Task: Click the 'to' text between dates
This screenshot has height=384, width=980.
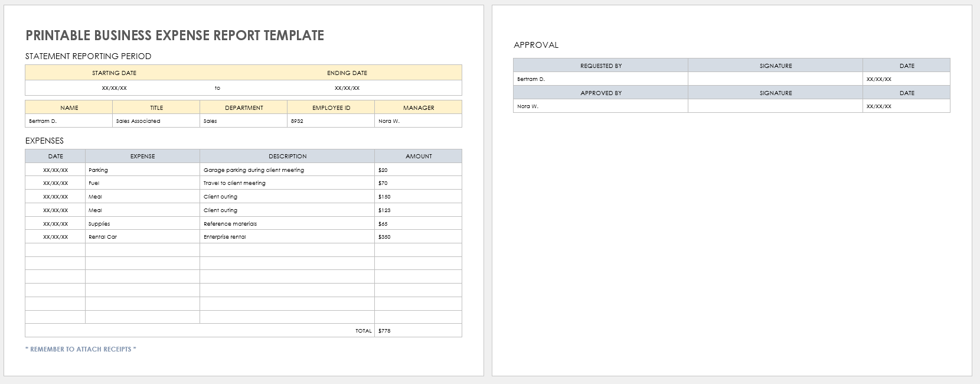Action: click(x=217, y=88)
